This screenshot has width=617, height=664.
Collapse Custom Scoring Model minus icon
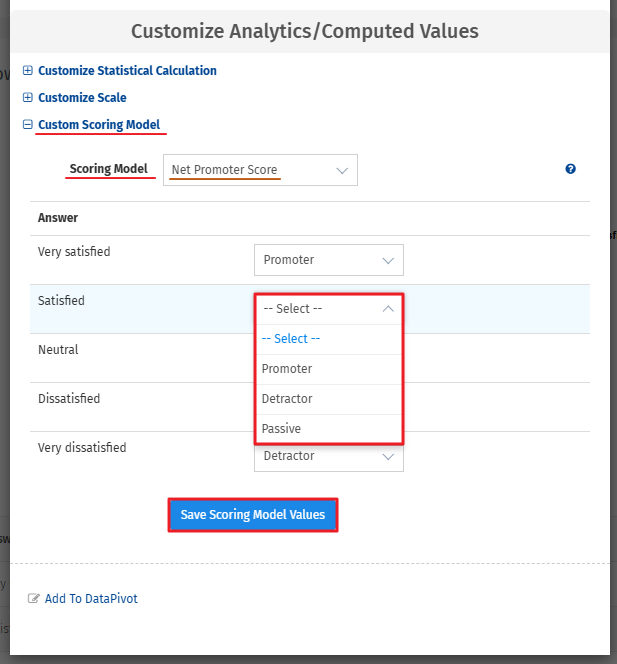point(28,125)
